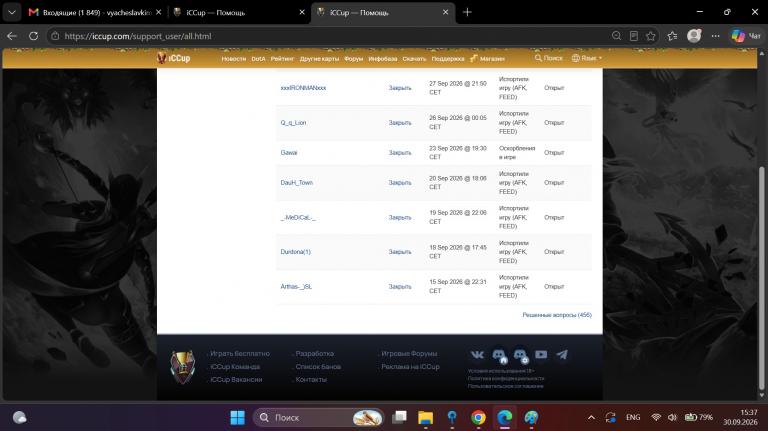Open ticket DauH_Town
Image resolution: width=768 pixels, height=431 pixels.
click(x=296, y=183)
